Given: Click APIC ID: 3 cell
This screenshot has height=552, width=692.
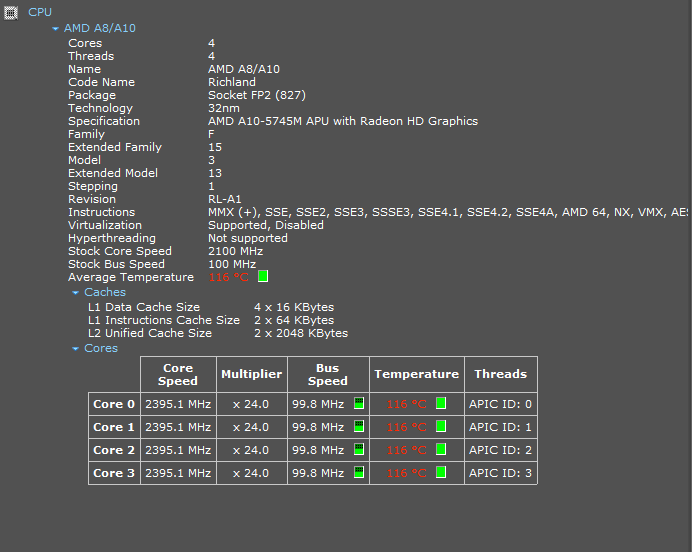Looking at the screenshot, I should tap(500, 473).
